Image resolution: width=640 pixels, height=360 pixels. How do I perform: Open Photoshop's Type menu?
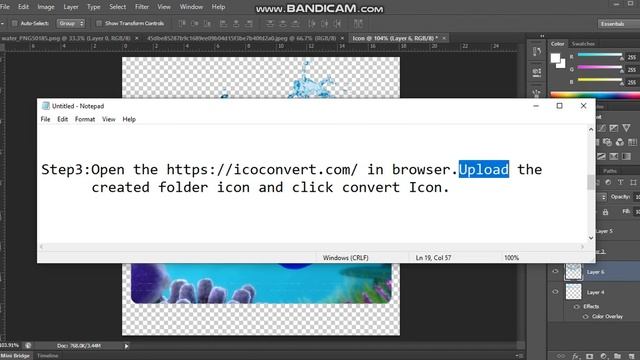click(93, 7)
